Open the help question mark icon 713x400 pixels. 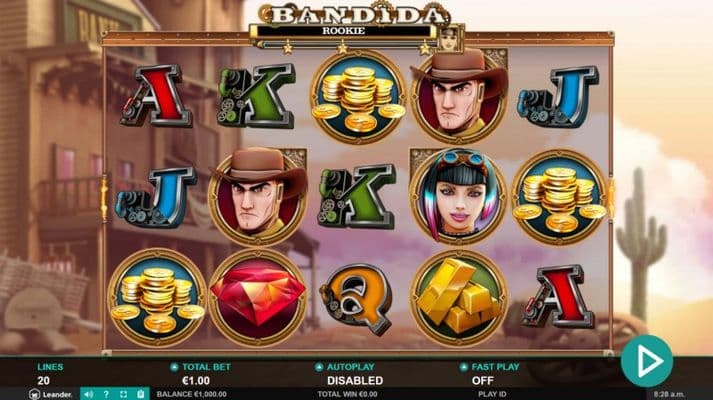(106, 394)
